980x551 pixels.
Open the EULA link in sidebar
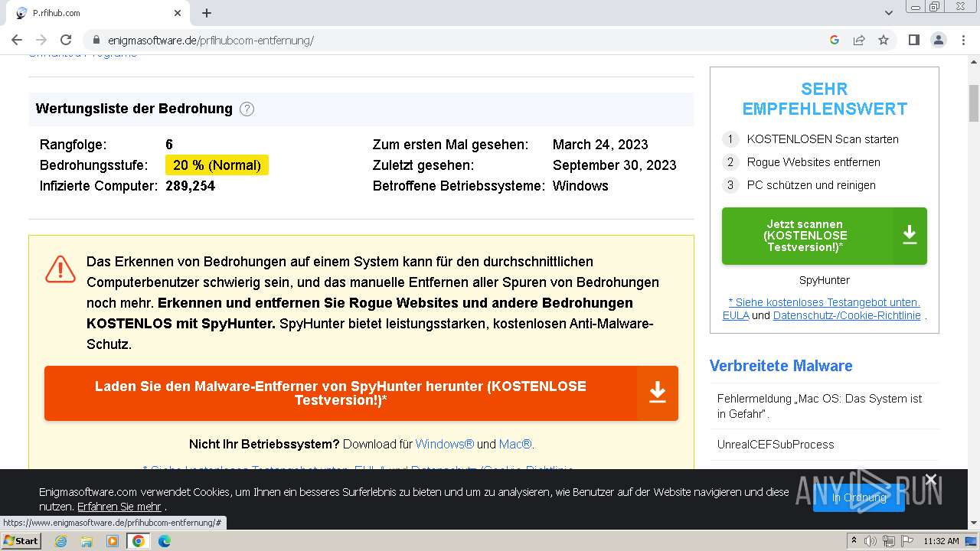click(x=736, y=315)
